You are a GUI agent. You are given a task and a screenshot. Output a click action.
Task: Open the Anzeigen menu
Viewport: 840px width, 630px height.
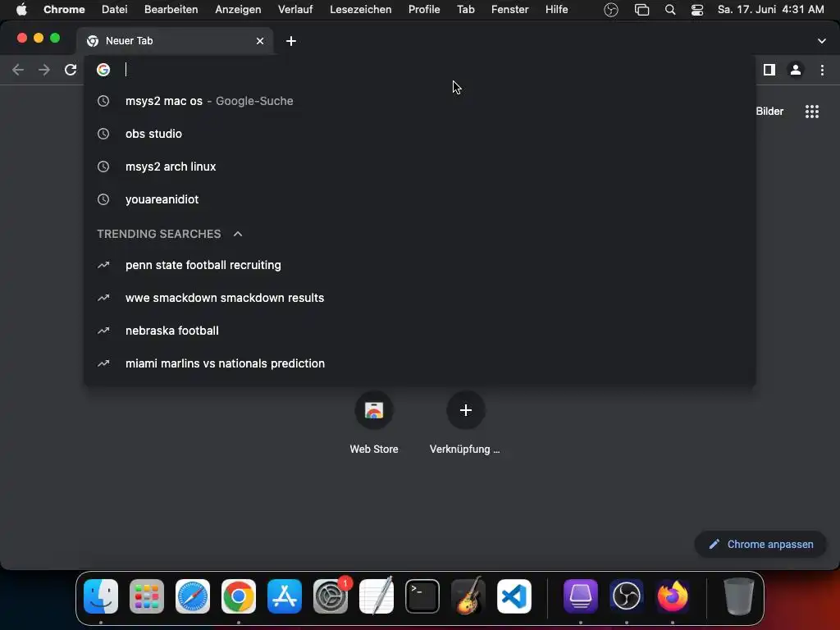pos(238,9)
